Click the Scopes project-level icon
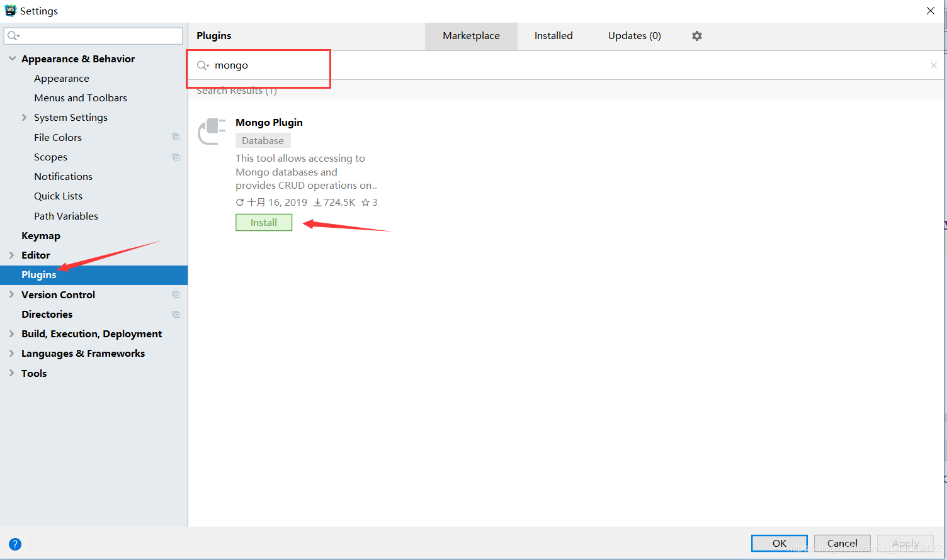Image resolution: width=947 pixels, height=560 pixels. click(x=176, y=157)
